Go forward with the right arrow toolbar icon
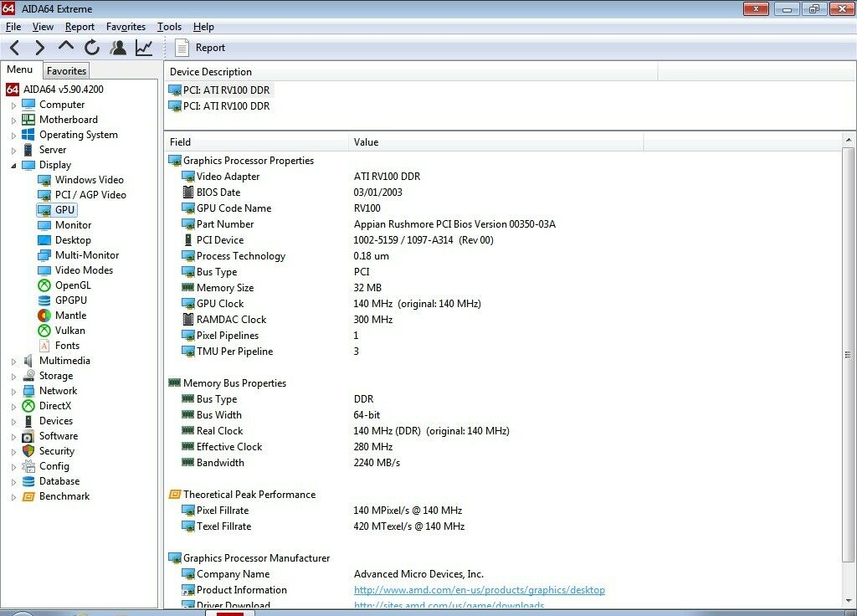The image size is (857, 616). [39, 48]
